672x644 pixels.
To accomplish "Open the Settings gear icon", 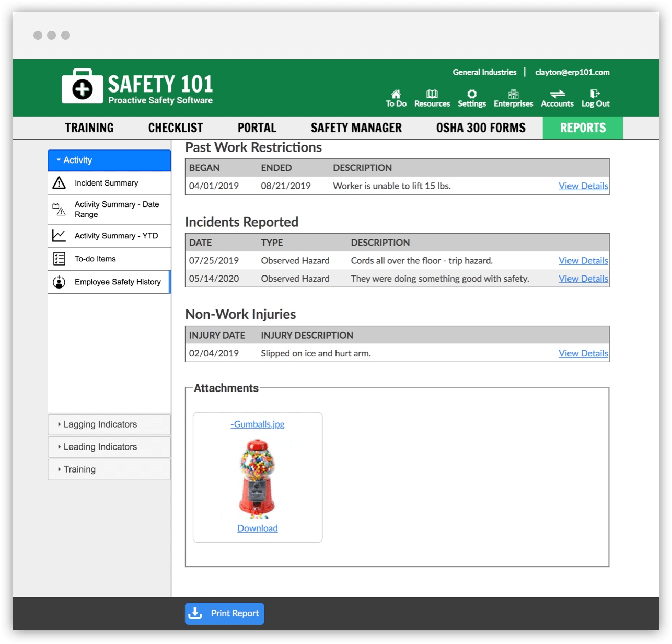I will 472,94.
